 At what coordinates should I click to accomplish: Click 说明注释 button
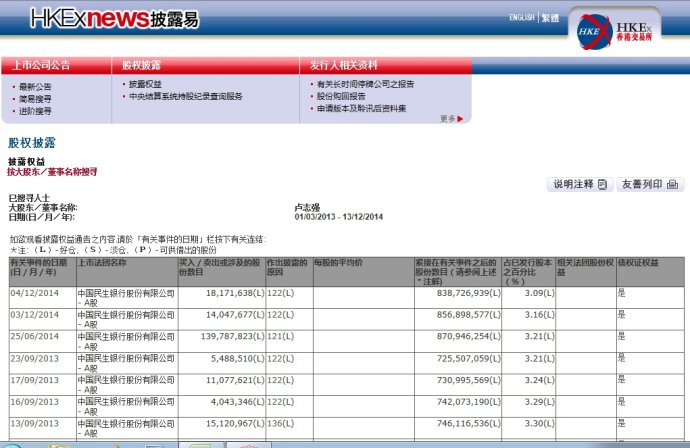point(580,184)
